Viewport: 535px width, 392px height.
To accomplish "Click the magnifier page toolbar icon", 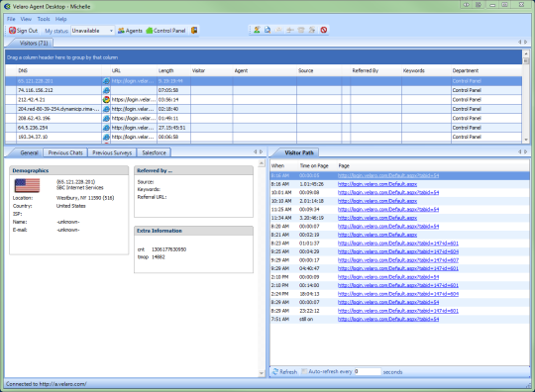I will tap(267, 30).
